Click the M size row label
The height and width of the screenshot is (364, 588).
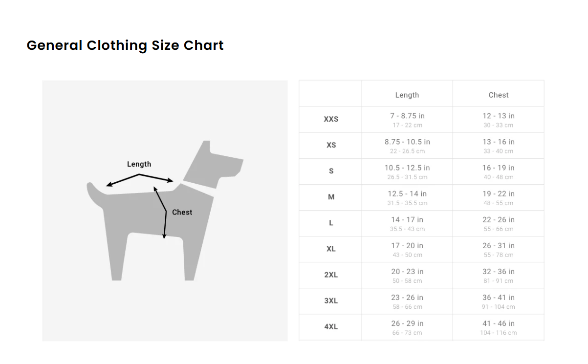coord(331,197)
